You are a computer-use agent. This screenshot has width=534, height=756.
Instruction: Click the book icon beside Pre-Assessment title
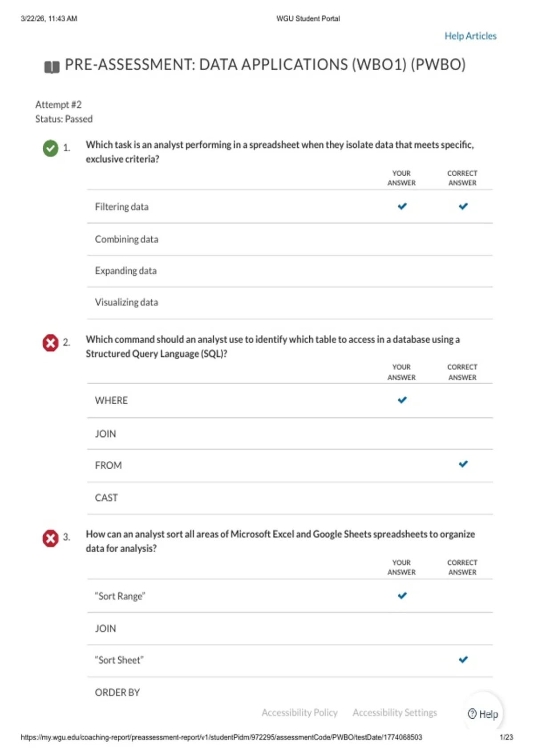[52, 67]
